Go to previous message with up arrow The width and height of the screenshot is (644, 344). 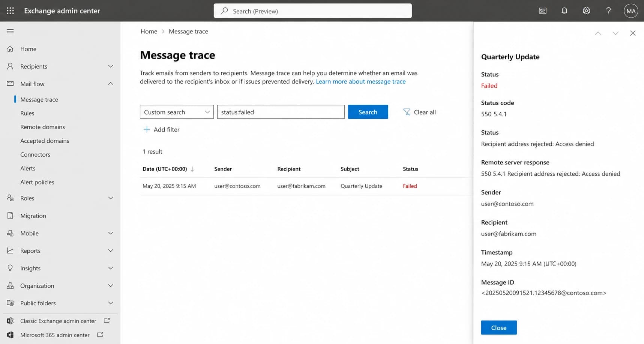(598, 33)
